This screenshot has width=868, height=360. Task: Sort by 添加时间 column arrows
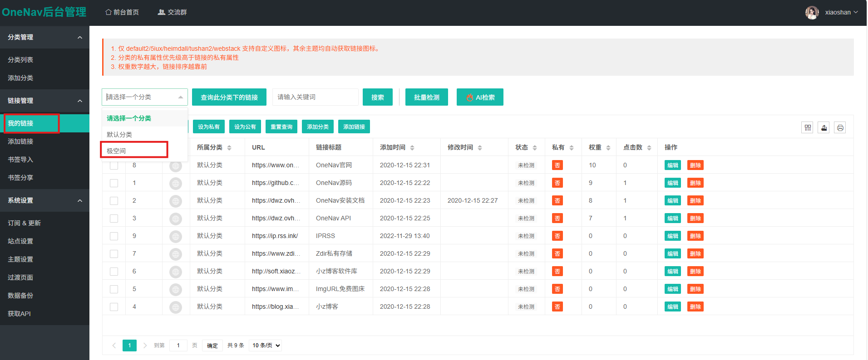tap(412, 148)
